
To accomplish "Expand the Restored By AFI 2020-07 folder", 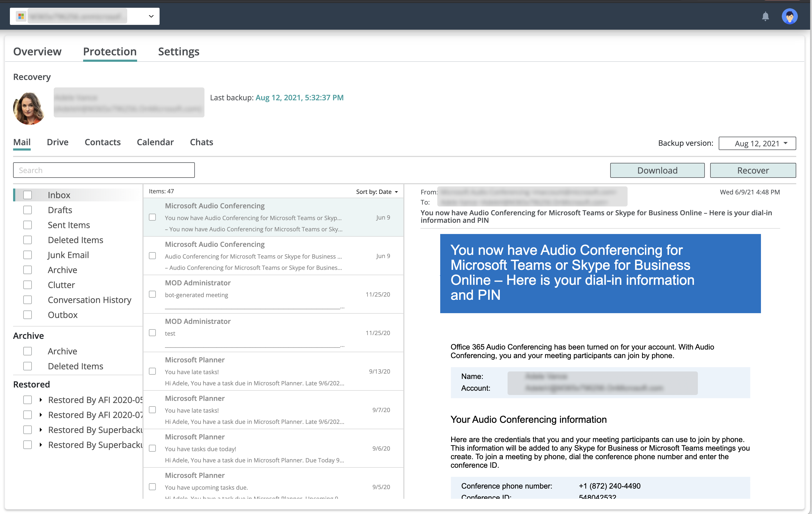I will 41,415.
